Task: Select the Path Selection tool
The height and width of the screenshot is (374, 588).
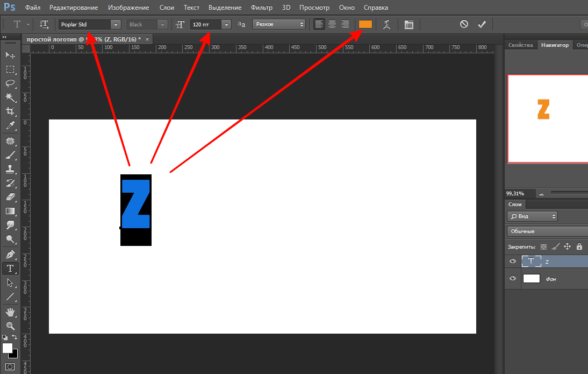Action: [10, 283]
